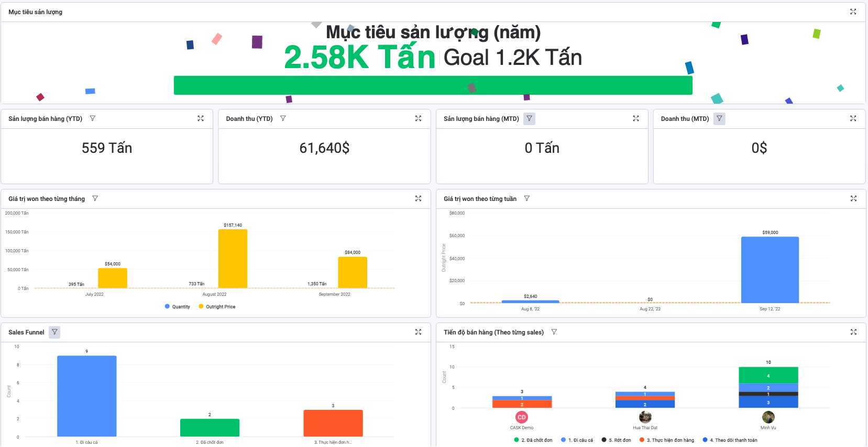Open filter for Tiến độ bán hàng chart
Viewport: 868px width, 447px height.
pos(554,332)
